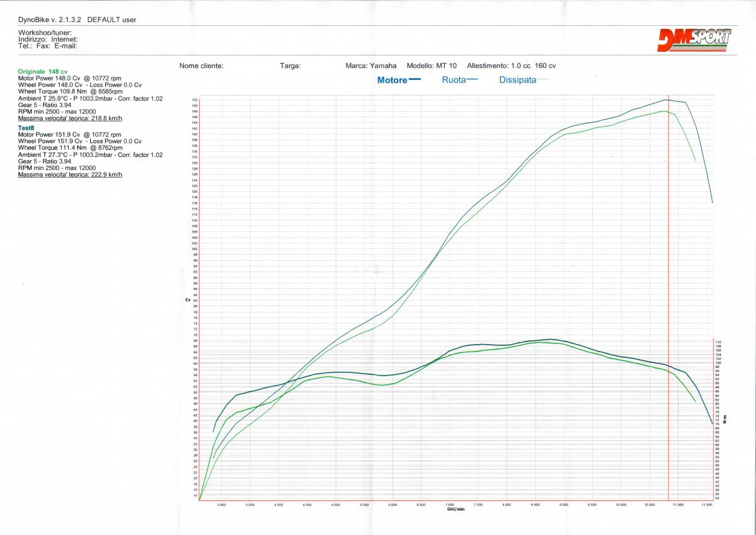Click the 'Wheel Power 151.9 Cv' line
Viewport: 756px width, 535px height.
pyautogui.click(x=80, y=141)
